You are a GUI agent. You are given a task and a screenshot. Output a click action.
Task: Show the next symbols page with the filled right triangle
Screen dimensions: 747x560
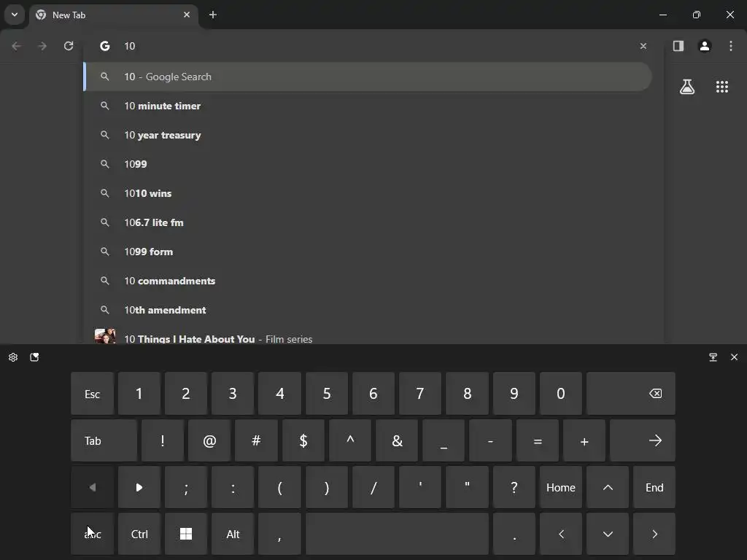click(x=139, y=487)
